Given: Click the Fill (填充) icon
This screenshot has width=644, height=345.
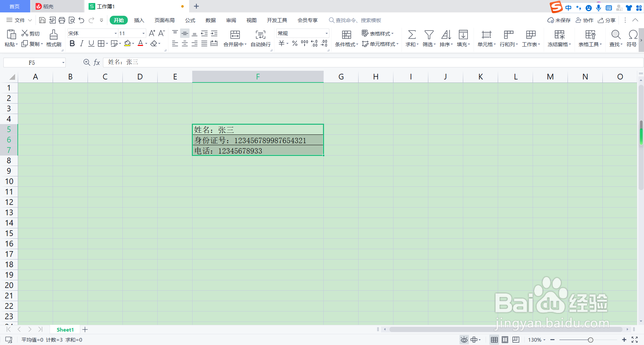Looking at the screenshot, I should tap(463, 35).
